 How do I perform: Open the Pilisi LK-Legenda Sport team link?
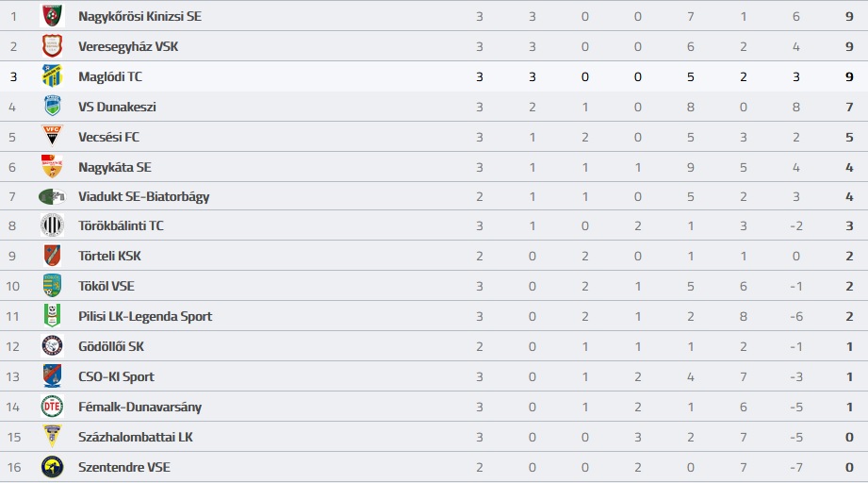(x=145, y=316)
